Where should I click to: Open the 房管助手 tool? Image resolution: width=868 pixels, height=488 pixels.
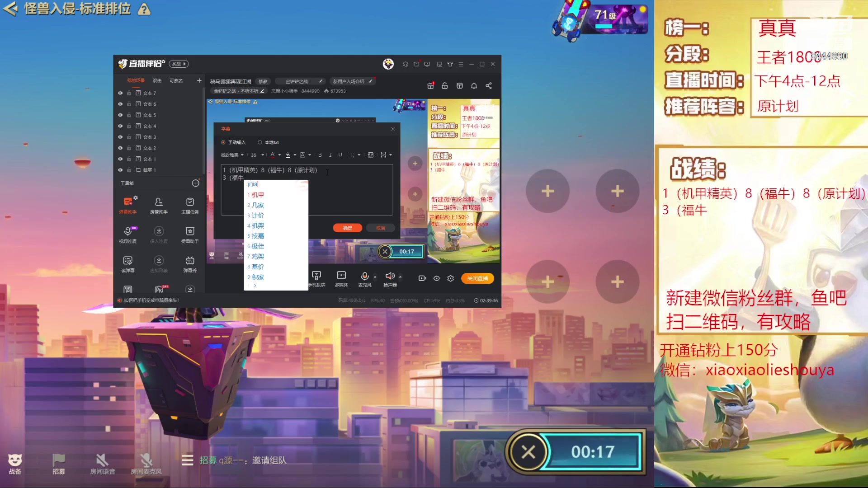[159, 205]
